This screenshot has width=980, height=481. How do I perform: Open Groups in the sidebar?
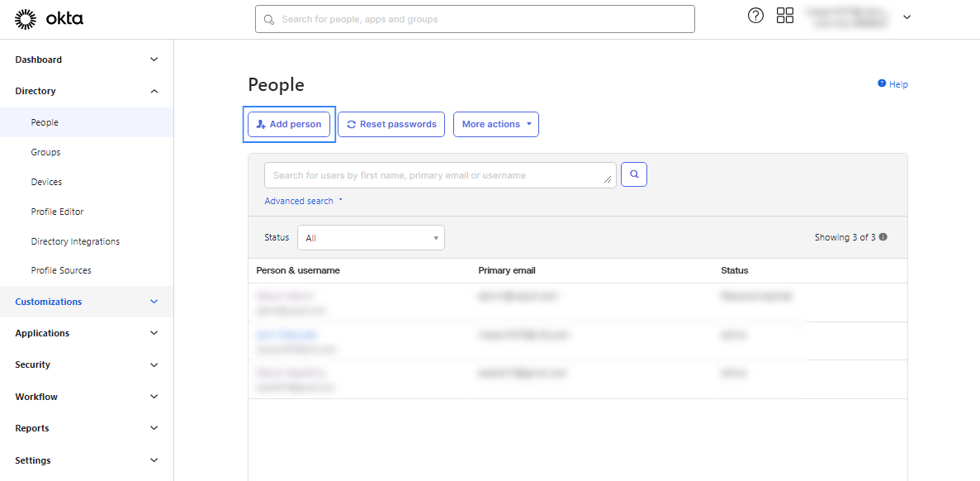(x=45, y=152)
